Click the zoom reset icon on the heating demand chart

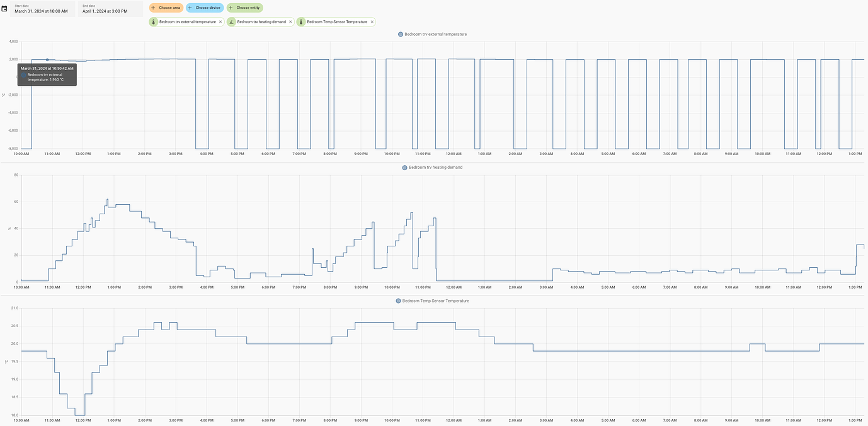[x=9, y=228]
